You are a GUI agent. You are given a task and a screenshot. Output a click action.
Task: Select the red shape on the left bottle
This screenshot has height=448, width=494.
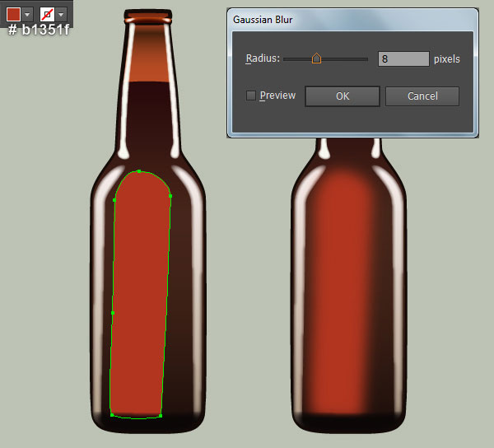140,296
